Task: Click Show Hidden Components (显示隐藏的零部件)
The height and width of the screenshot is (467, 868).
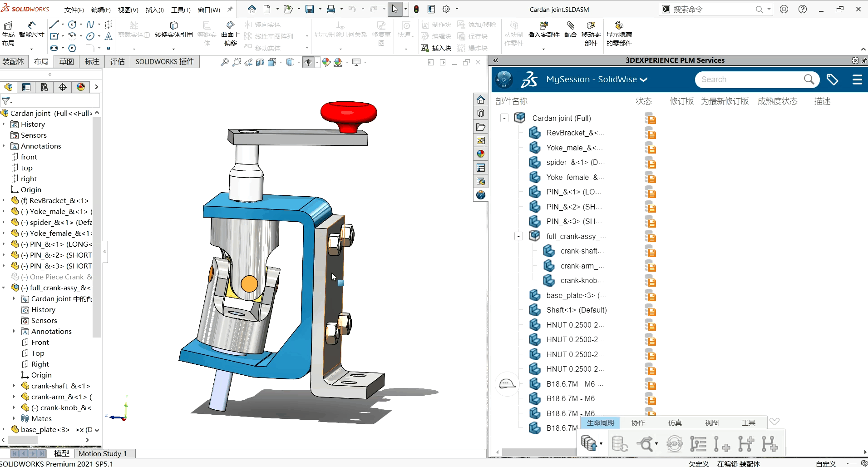Action: click(619, 34)
